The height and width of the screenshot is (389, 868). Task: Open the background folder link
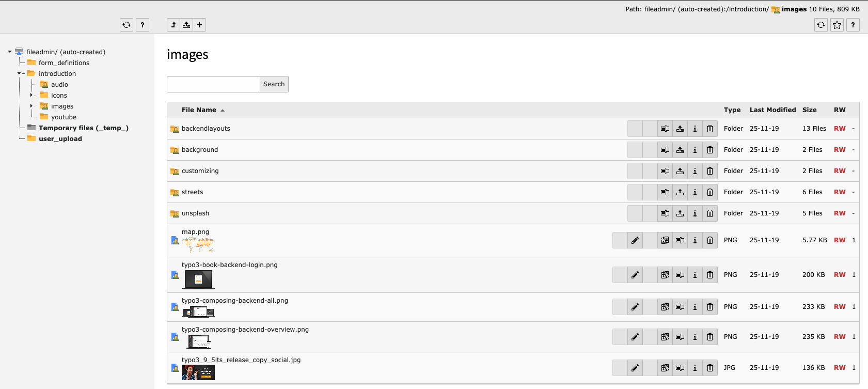click(x=200, y=150)
